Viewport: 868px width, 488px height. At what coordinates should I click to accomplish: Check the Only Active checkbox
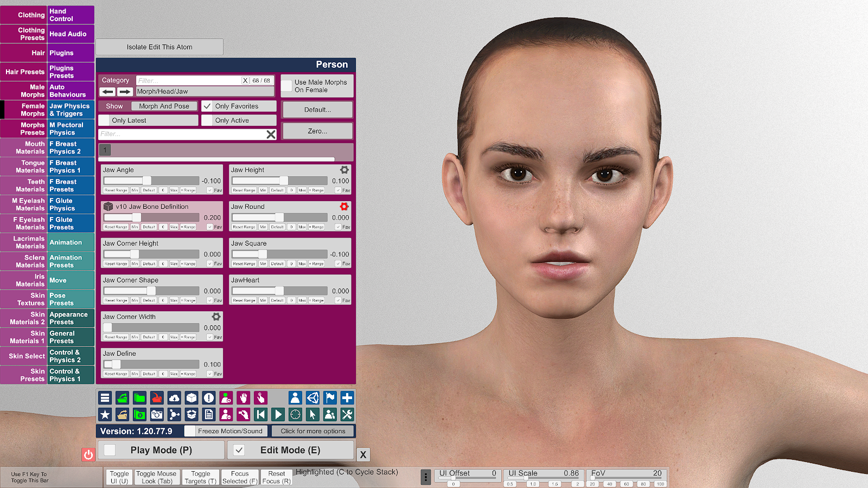[207, 120]
